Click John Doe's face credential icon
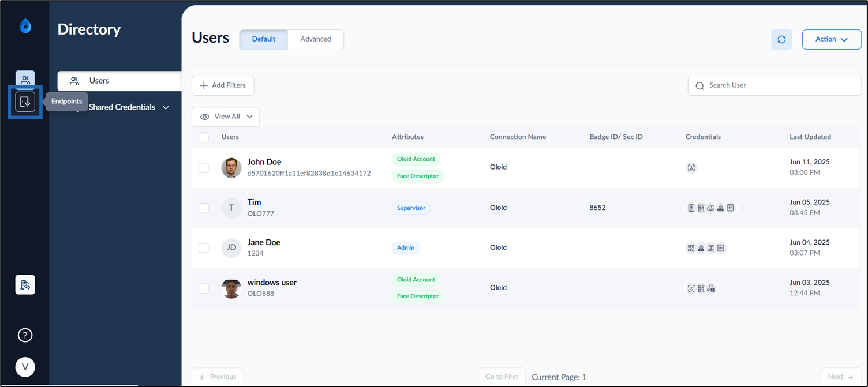 point(691,168)
